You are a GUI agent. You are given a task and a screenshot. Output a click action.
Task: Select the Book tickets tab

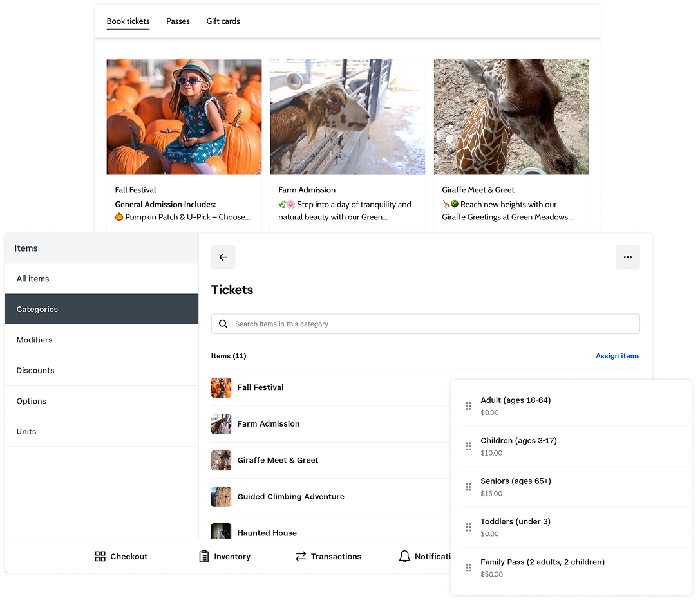point(128,21)
